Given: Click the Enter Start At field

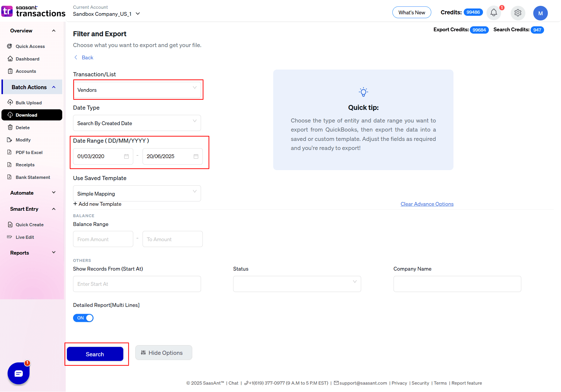Looking at the screenshot, I should [137, 284].
